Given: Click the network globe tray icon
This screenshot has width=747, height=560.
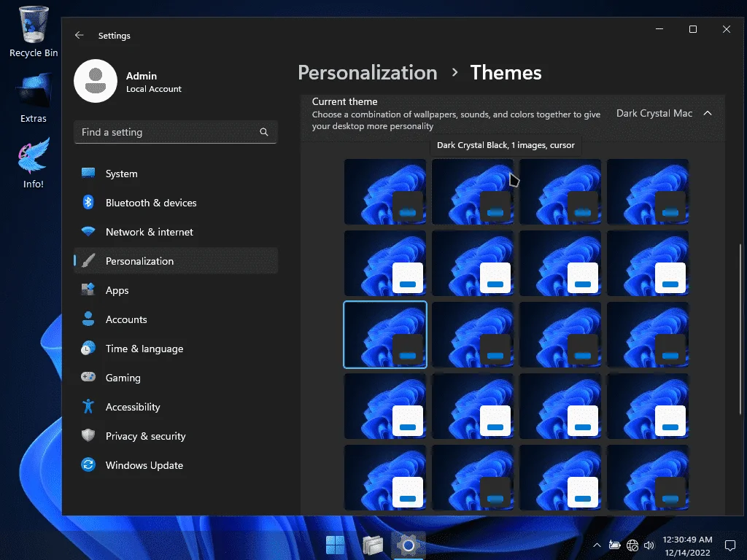Looking at the screenshot, I should (x=632, y=545).
